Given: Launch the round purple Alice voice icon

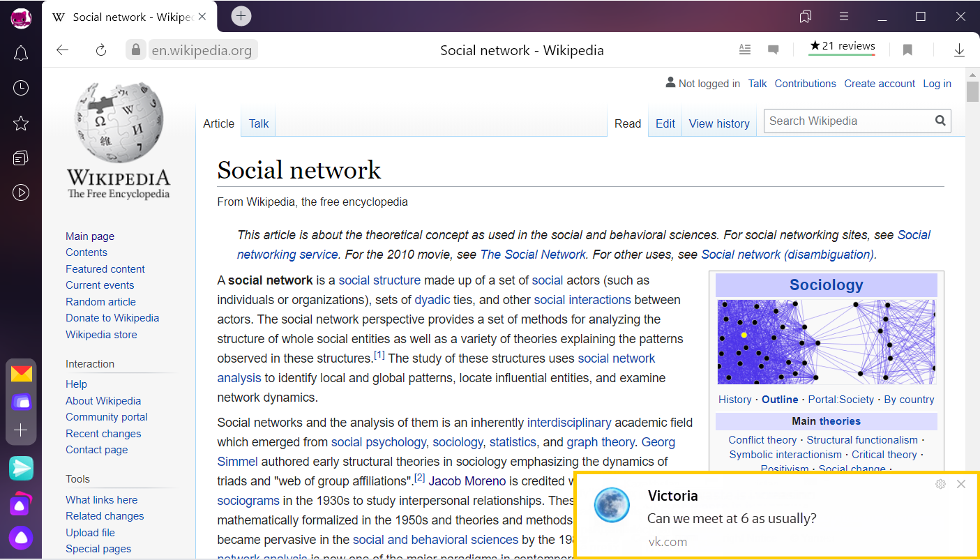Looking at the screenshot, I should pos(21,538).
